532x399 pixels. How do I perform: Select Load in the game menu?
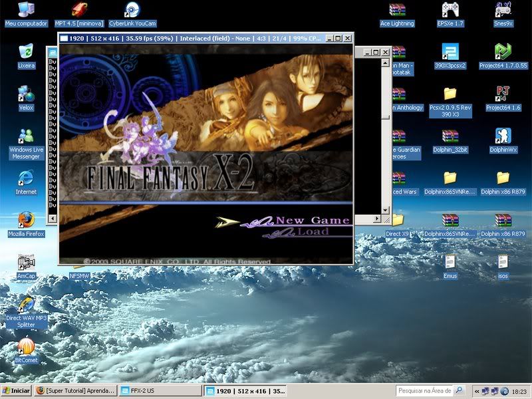point(312,232)
